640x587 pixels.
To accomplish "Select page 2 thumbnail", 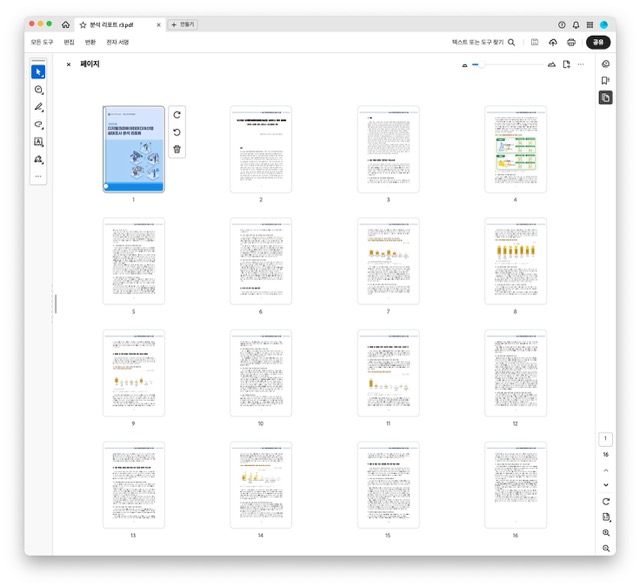I will [261, 149].
